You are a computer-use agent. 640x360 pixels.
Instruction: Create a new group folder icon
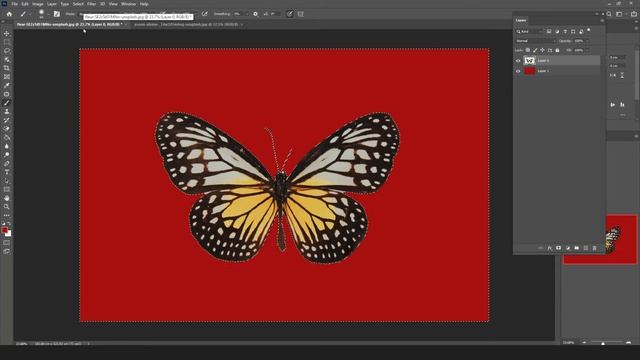576,248
